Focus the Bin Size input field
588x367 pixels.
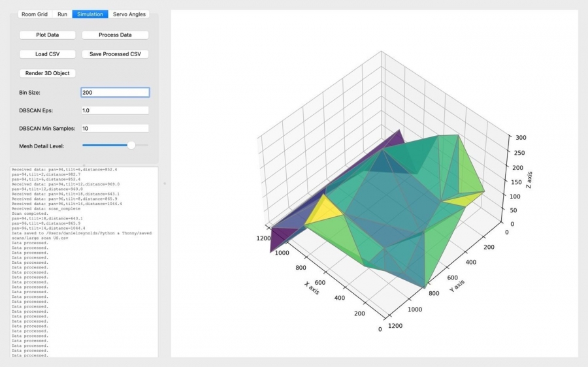pos(115,92)
